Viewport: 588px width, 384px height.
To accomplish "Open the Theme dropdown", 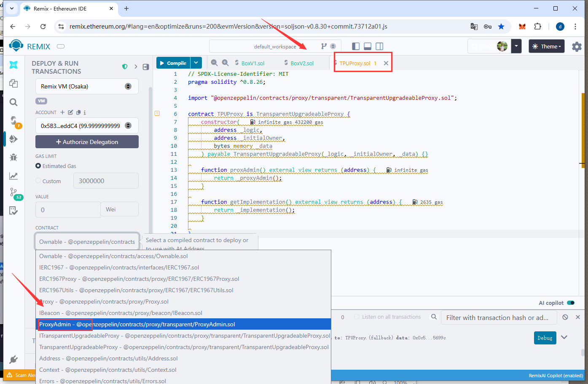I will (547, 46).
